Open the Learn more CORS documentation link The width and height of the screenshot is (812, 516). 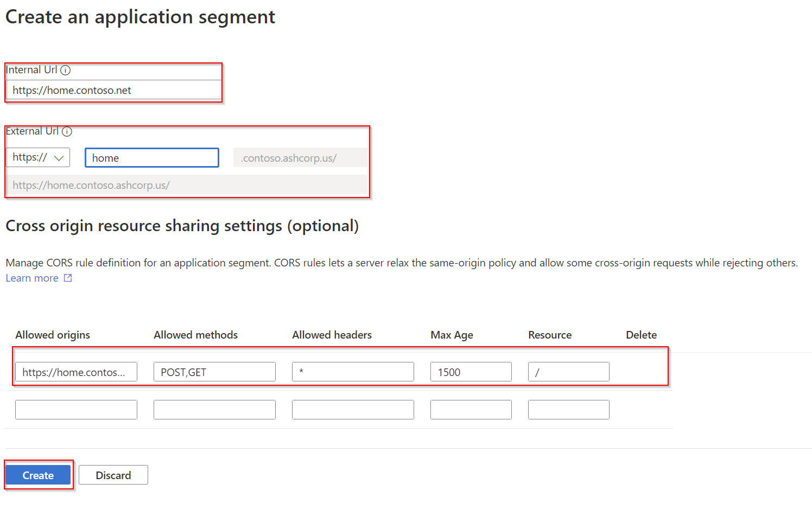31,277
